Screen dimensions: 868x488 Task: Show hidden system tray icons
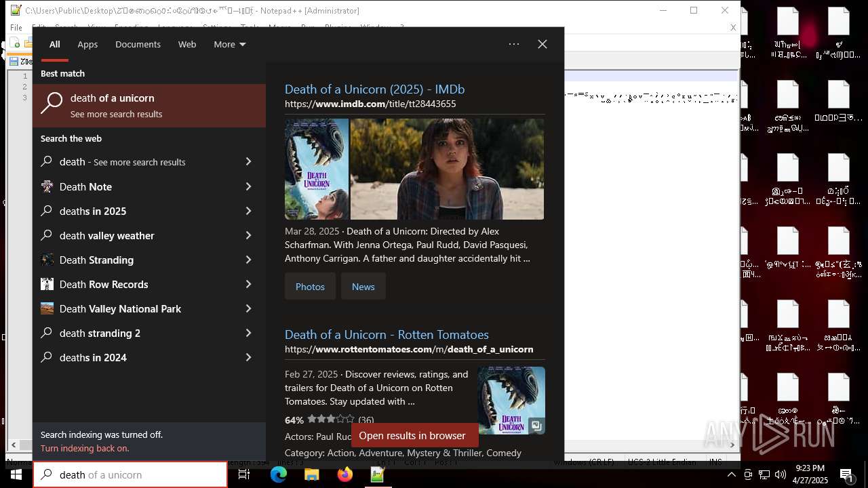(731, 474)
